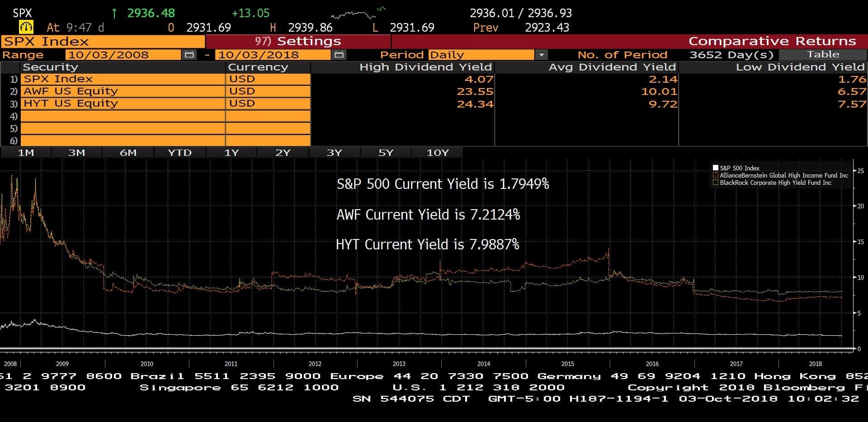The width and height of the screenshot is (868, 422).
Task: Click the 6.57 low dividend yield value
Action: coord(852,92)
